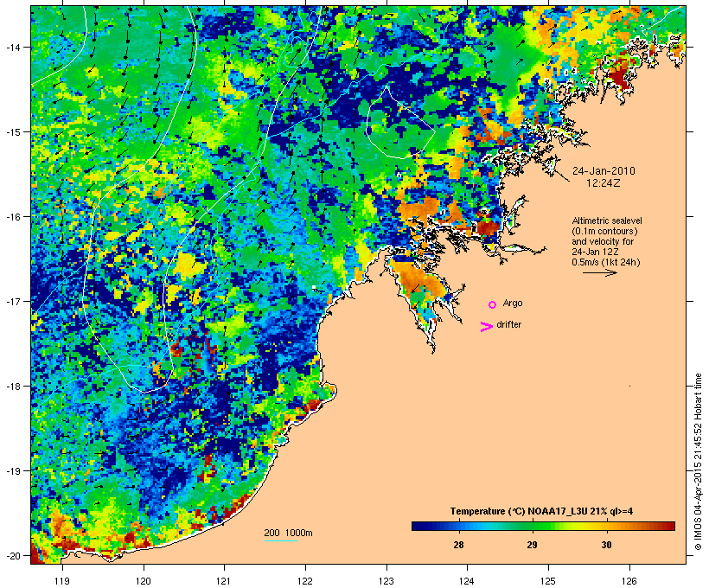This screenshot has width=709, height=588.
Task: Click the '125' longitude axis label
Action: click(x=548, y=581)
